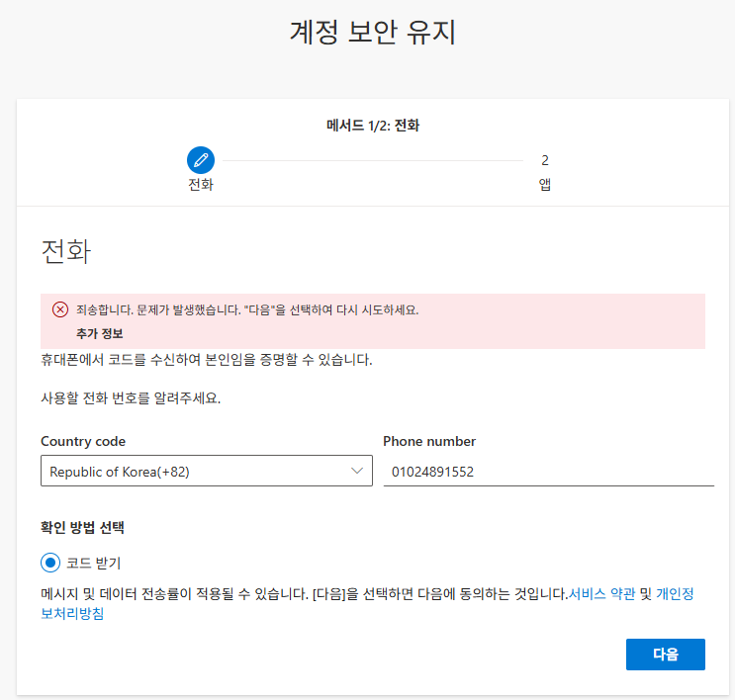Click step 2 앱 in progress tracker

[x=545, y=171]
